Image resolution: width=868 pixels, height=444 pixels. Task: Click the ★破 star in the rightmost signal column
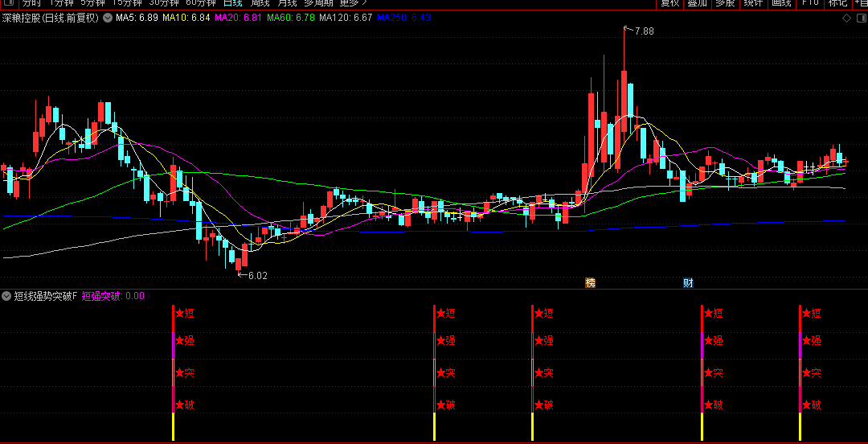click(x=811, y=405)
